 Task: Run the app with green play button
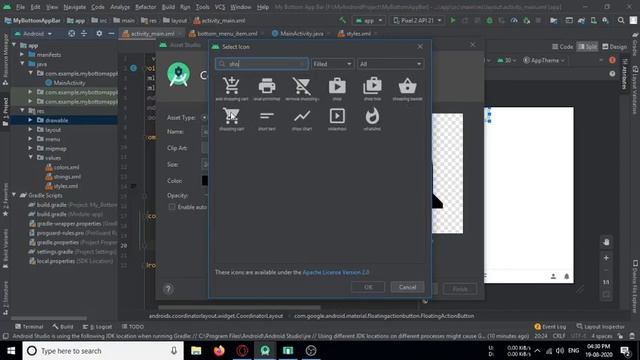pos(453,20)
